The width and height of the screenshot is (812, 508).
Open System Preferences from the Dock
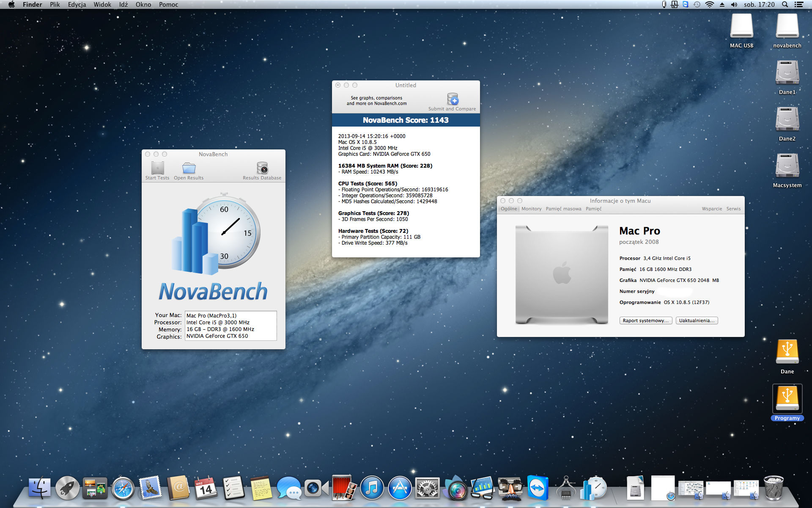[427, 488]
